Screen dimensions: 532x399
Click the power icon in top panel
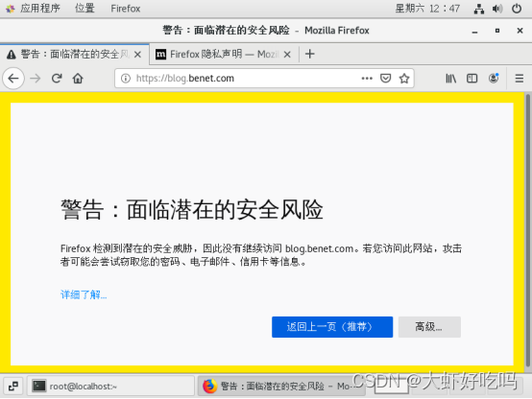517,9
